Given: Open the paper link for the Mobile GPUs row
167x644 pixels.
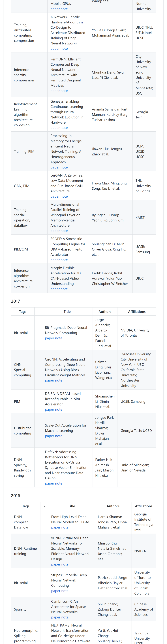Looking at the screenshot, I should (55, 9).
